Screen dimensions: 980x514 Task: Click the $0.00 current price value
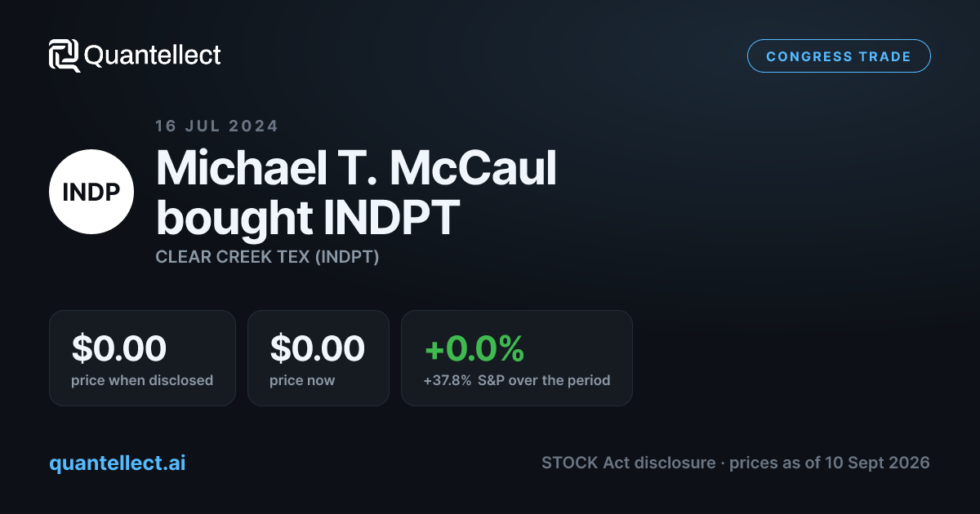pos(317,348)
